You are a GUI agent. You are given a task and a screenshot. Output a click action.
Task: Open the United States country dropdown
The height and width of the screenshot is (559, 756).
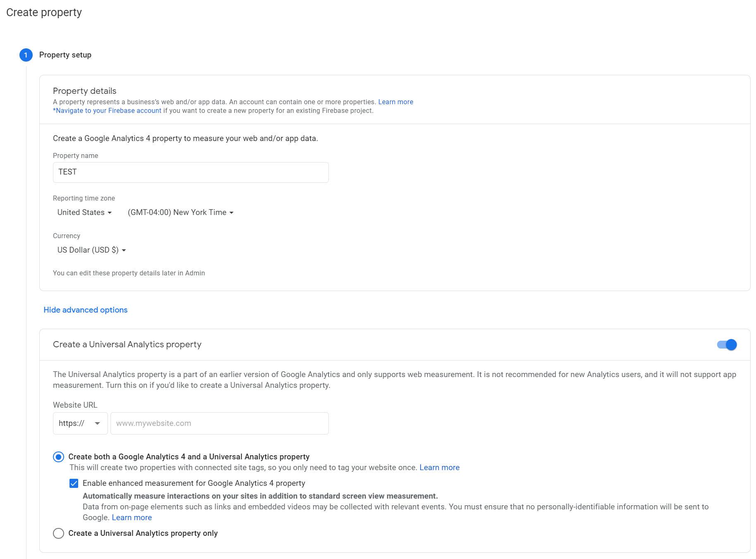(84, 213)
